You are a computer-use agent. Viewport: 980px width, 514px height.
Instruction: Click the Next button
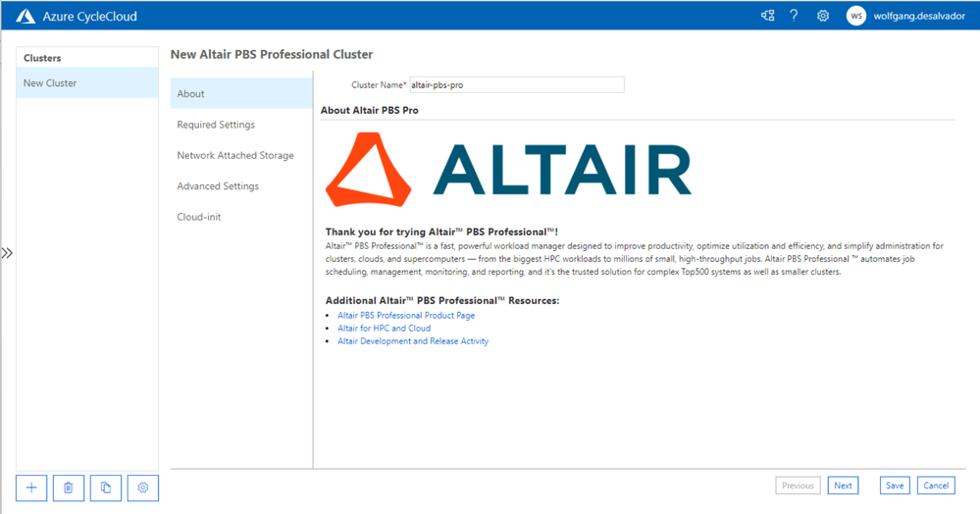pyautogui.click(x=843, y=486)
